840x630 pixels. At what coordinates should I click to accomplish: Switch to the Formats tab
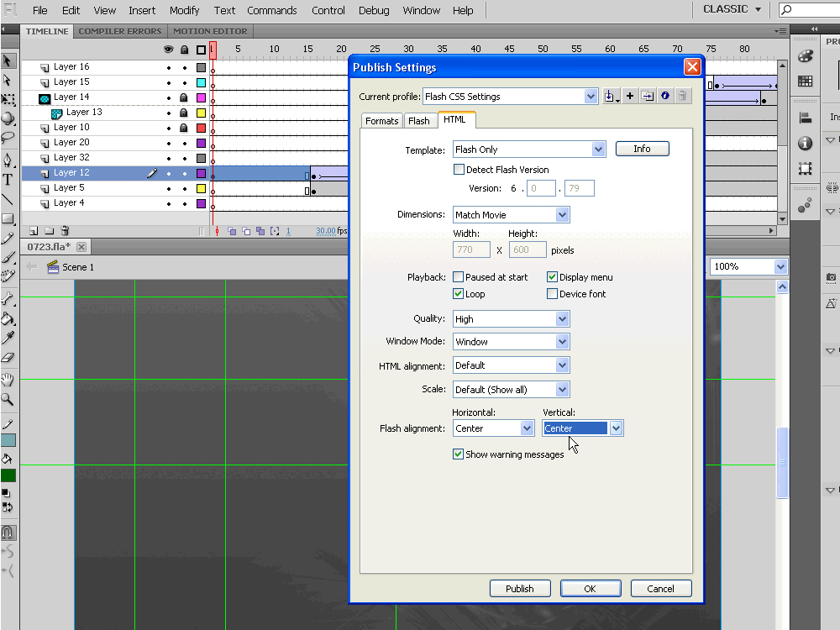381,121
